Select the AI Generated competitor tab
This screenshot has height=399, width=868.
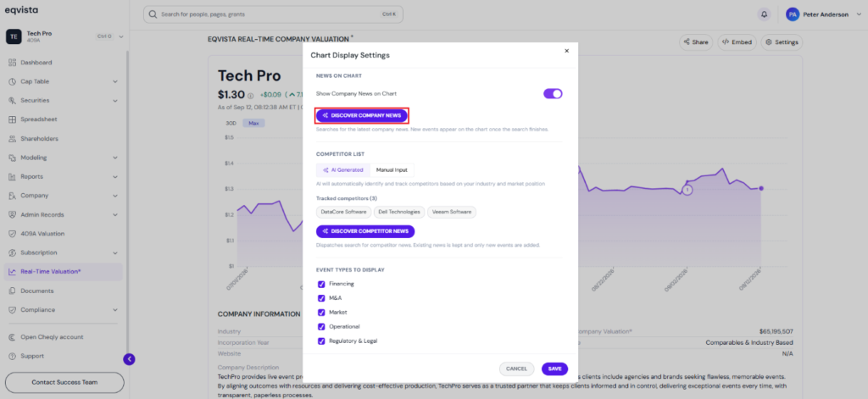click(x=342, y=170)
